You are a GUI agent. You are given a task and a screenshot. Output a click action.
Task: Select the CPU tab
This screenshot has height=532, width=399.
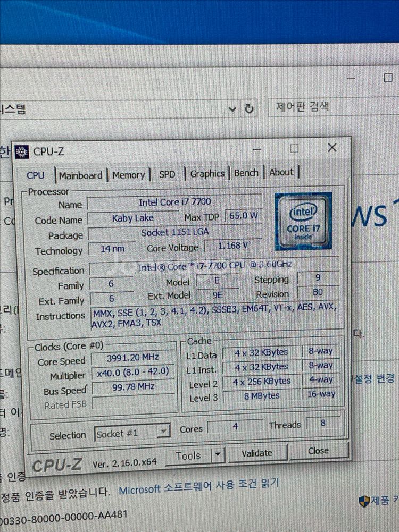pos(36,175)
